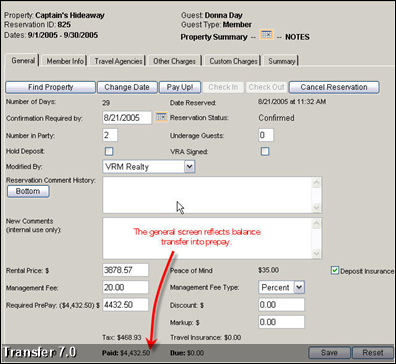Toggle the VRA Signed checkbox
This screenshot has height=364, width=396.
click(265, 151)
